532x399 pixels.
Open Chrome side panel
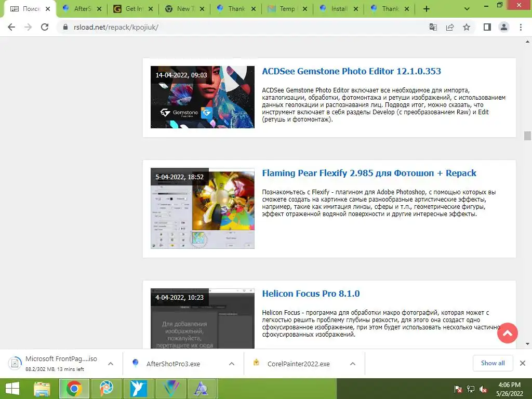tap(487, 27)
